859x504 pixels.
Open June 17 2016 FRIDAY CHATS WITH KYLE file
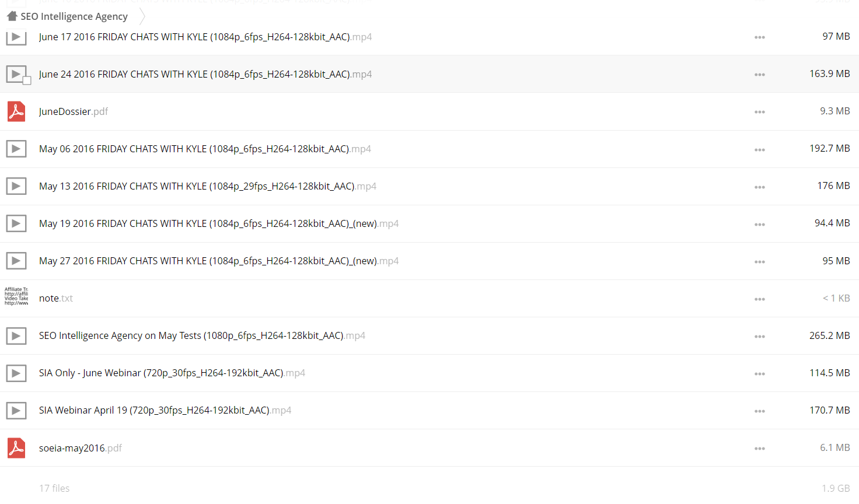point(205,37)
